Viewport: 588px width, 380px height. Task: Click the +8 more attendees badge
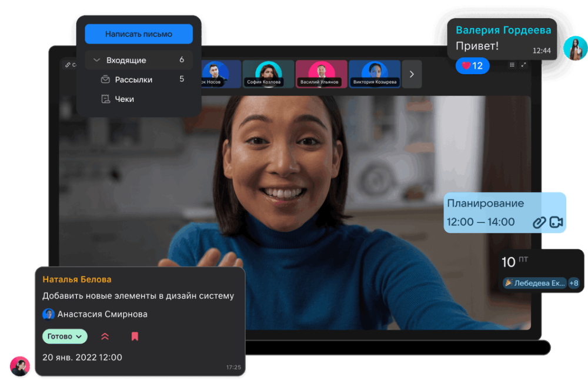pos(573,283)
